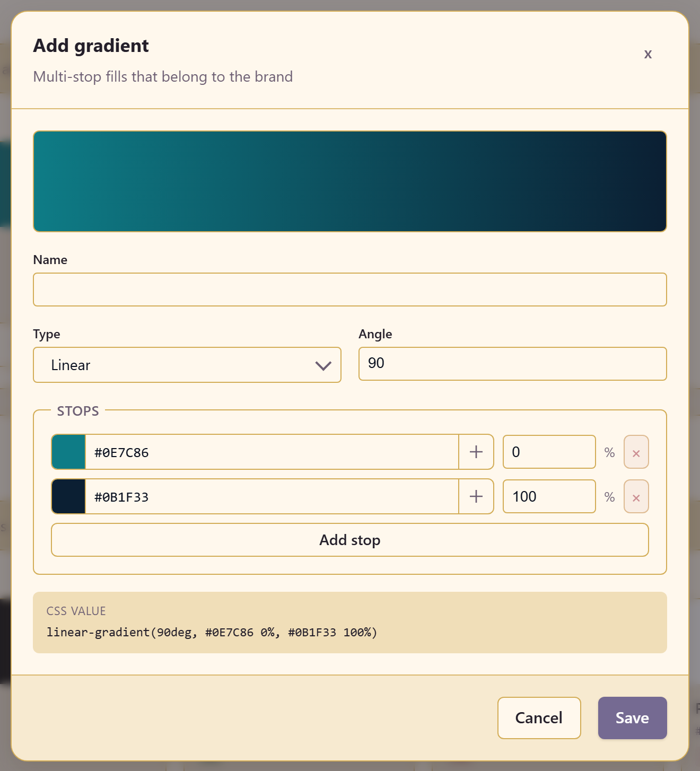
Task: Click the Save button
Action: [632, 718]
